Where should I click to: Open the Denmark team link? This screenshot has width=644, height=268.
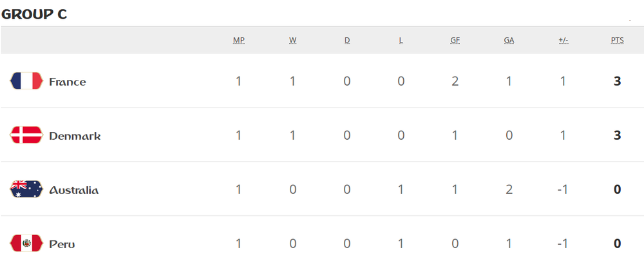click(x=75, y=136)
